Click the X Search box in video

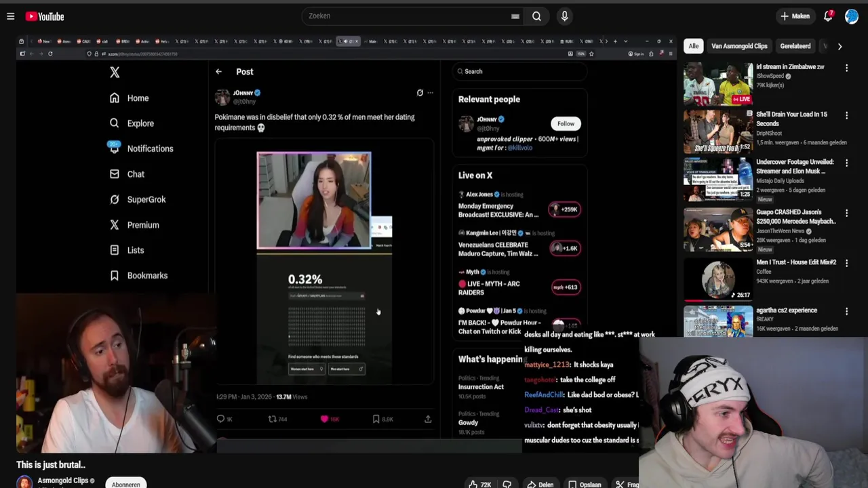[520, 71]
